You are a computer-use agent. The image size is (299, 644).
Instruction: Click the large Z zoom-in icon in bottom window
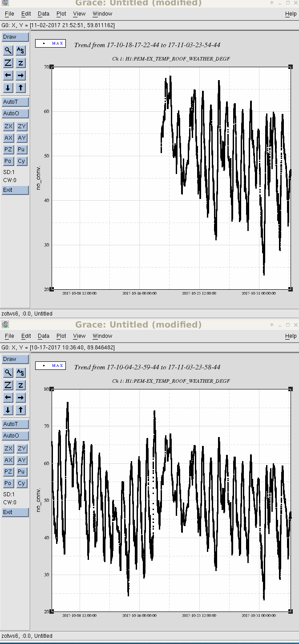click(8, 385)
